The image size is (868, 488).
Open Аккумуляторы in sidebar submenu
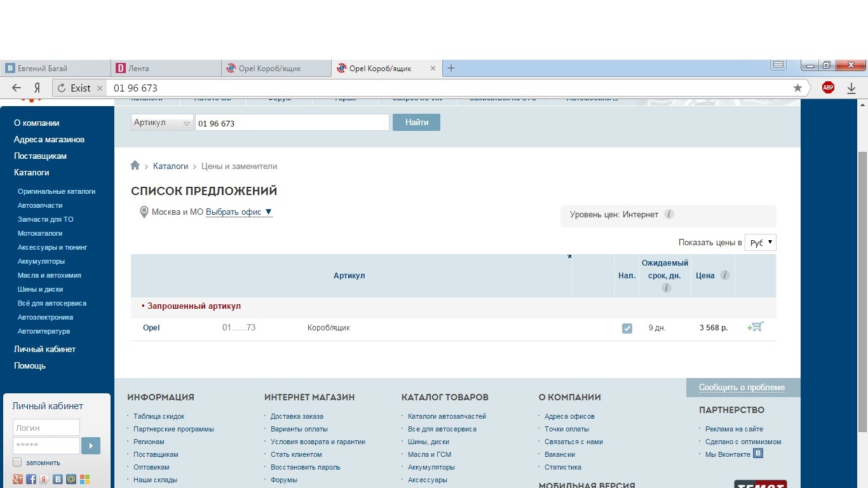coord(41,261)
